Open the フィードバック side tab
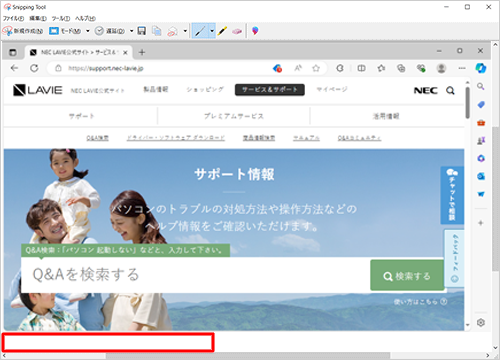 pyautogui.click(x=455, y=258)
